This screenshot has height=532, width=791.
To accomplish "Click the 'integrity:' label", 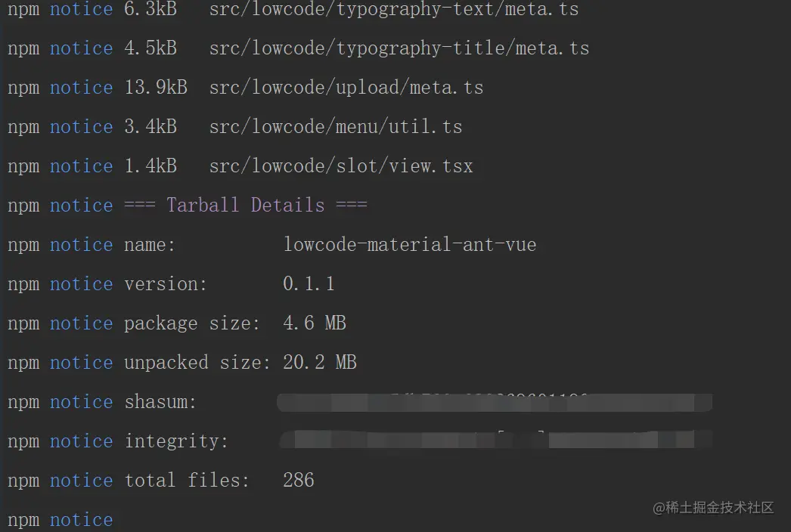I will pos(176,441).
